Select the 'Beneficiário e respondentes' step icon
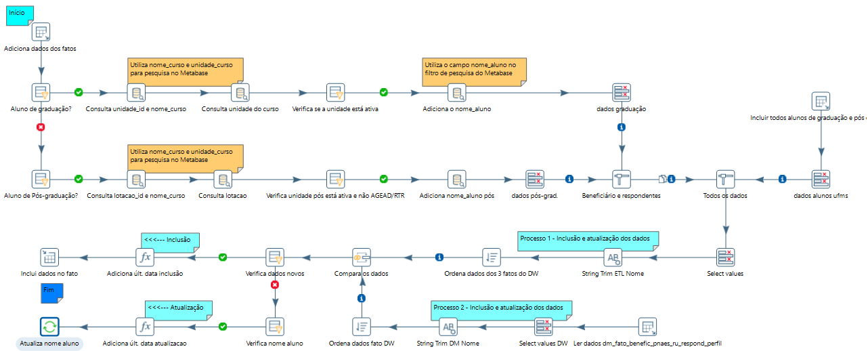Screen dimensions: 868x351 point(621,180)
